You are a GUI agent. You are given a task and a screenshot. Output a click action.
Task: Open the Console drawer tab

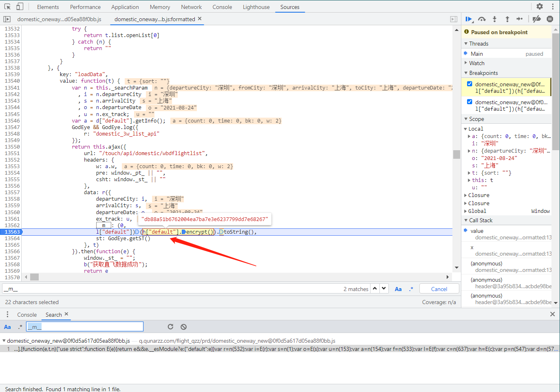coord(27,315)
